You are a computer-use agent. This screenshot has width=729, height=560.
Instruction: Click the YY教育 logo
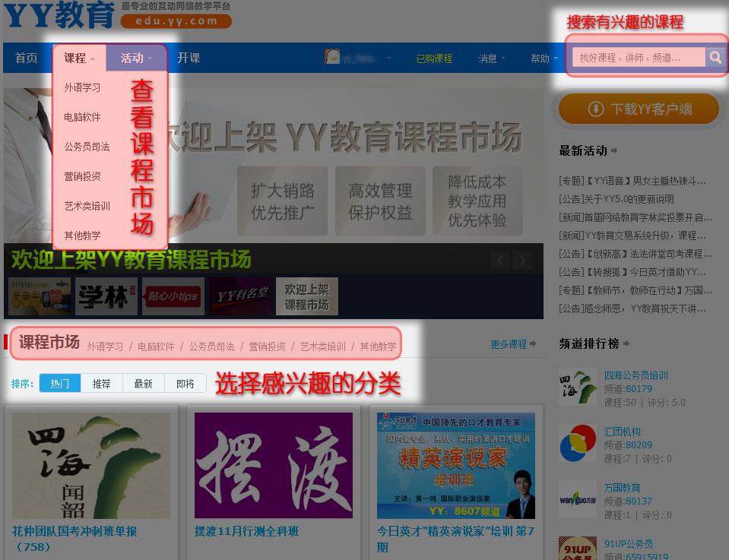59,15
